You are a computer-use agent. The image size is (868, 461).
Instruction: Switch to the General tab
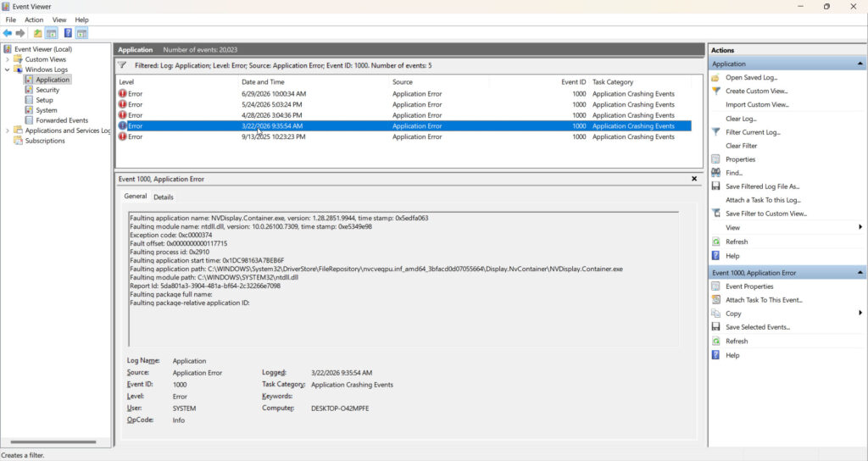[x=135, y=197]
